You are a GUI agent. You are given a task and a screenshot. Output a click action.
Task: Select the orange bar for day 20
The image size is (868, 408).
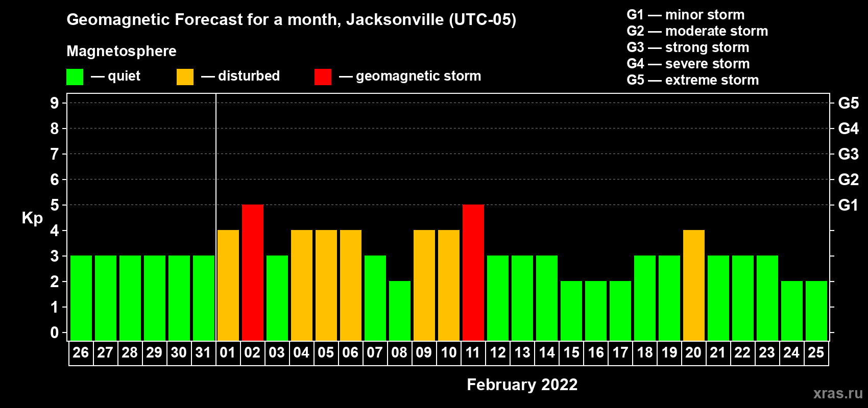click(x=694, y=285)
